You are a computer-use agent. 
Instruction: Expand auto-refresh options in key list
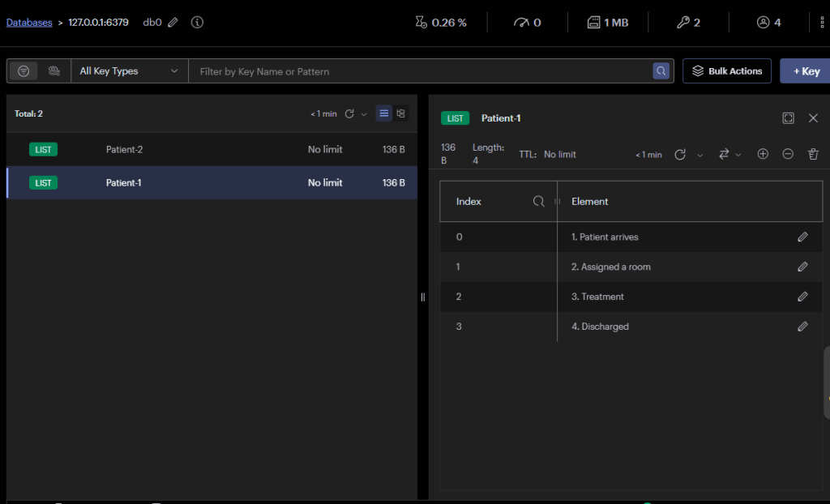coord(364,114)
